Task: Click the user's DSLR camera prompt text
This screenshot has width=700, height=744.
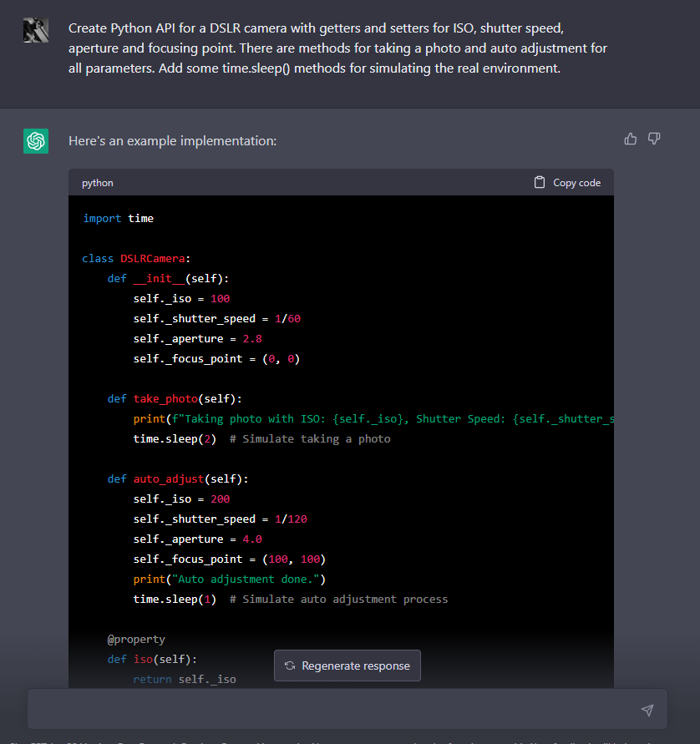Action: [x=337, y=48]
